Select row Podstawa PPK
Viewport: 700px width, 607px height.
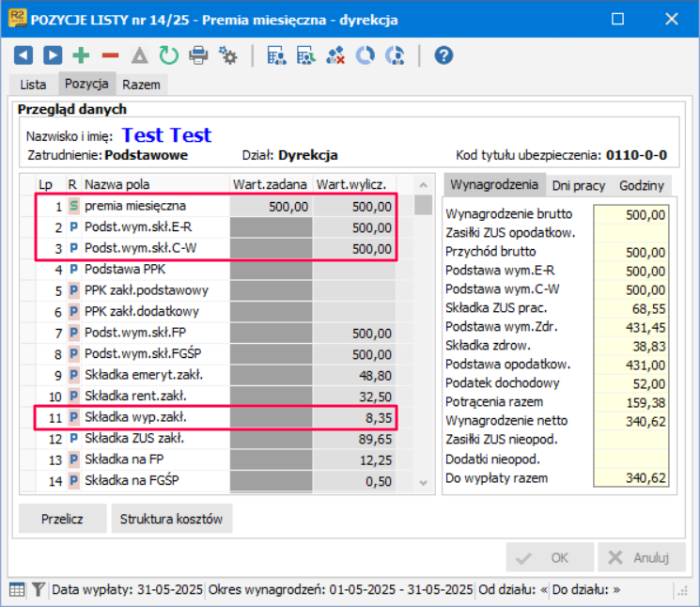[216, 270]
